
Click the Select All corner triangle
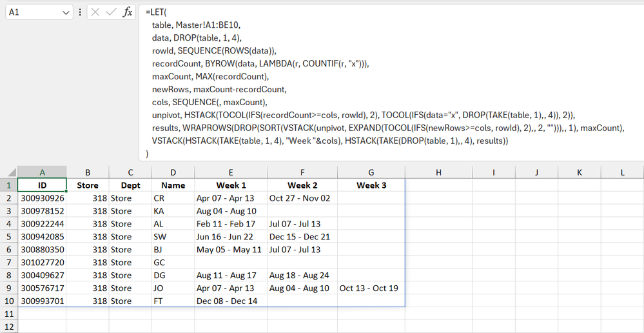(x=12, y=173)
